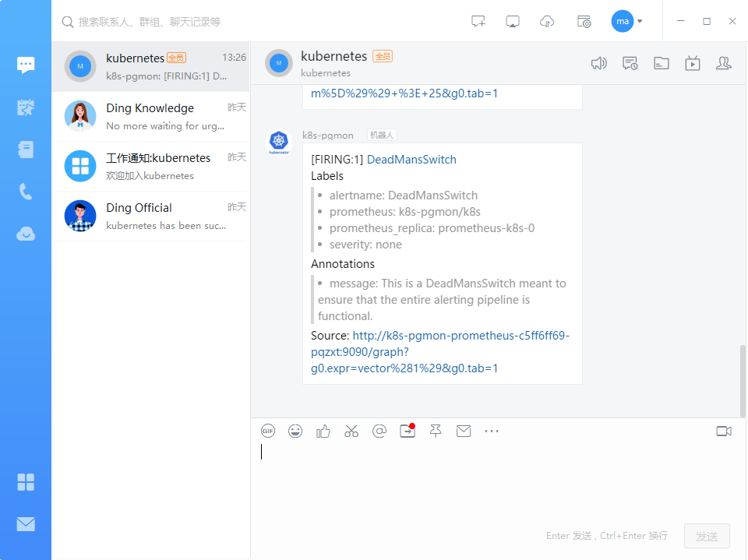Click the 发送 send button

point(707,536)
